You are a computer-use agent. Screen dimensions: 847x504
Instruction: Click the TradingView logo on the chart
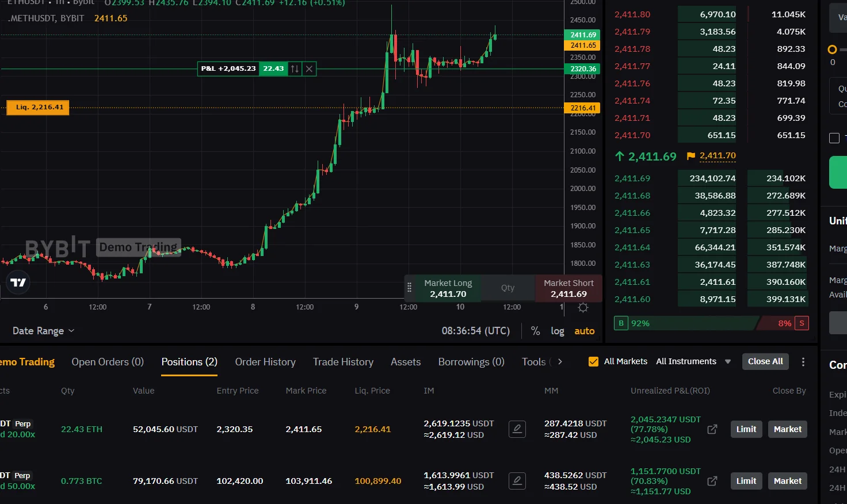coord(18,282)
